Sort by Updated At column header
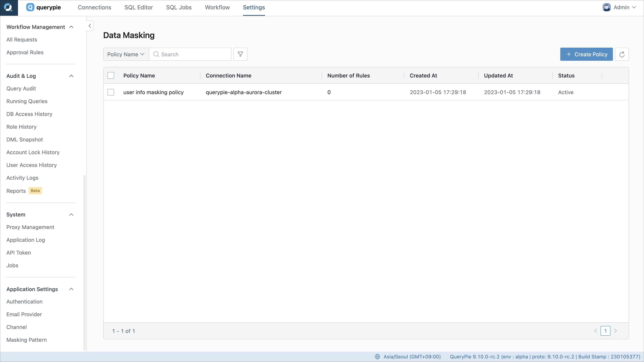 pyautogui.click(x=498, y=75)
